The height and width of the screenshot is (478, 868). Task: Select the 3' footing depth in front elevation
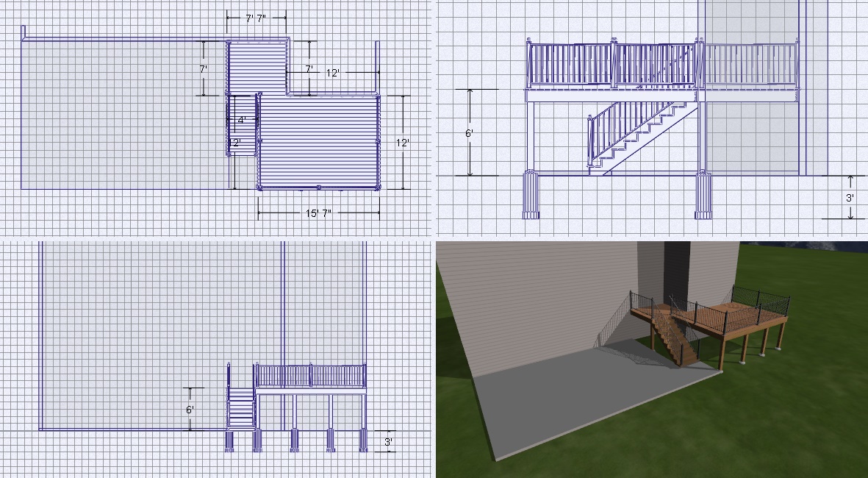click(x=388, y=441)
